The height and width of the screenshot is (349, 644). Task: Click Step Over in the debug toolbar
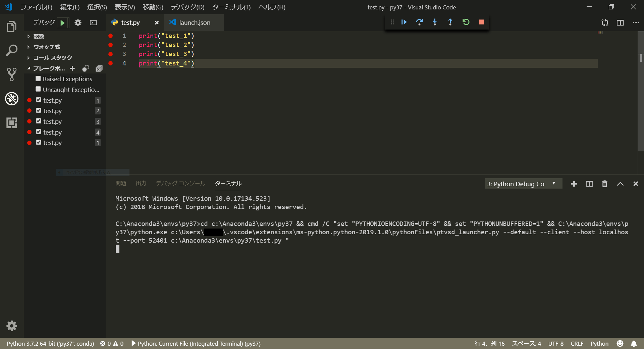click(x=419, y=22)
